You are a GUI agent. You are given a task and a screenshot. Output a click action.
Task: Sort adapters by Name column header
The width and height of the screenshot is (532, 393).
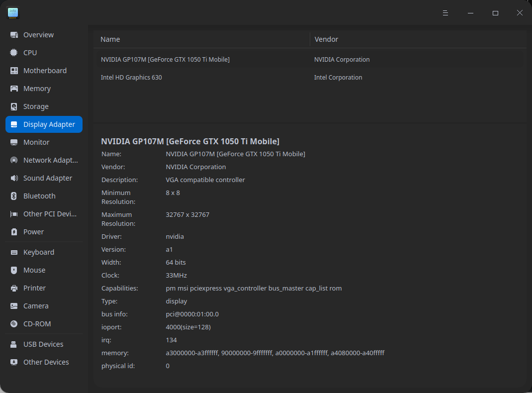coord(202,39)
